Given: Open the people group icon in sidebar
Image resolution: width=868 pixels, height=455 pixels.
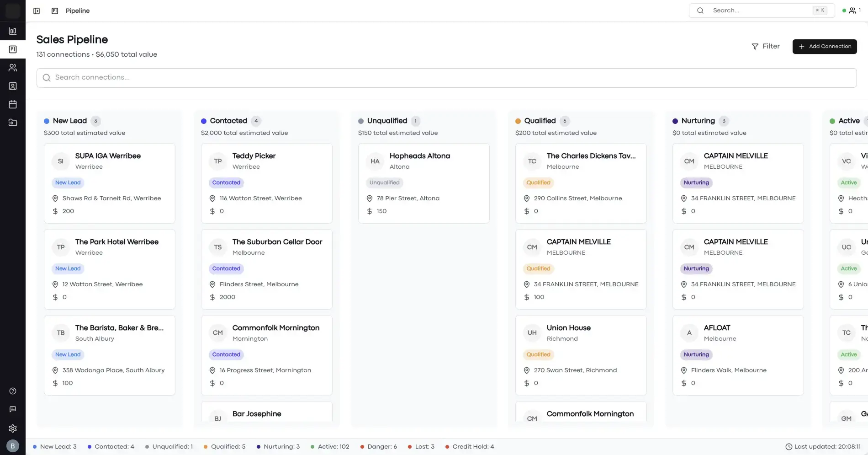Looking at the screenshot, I should [13, 68].
